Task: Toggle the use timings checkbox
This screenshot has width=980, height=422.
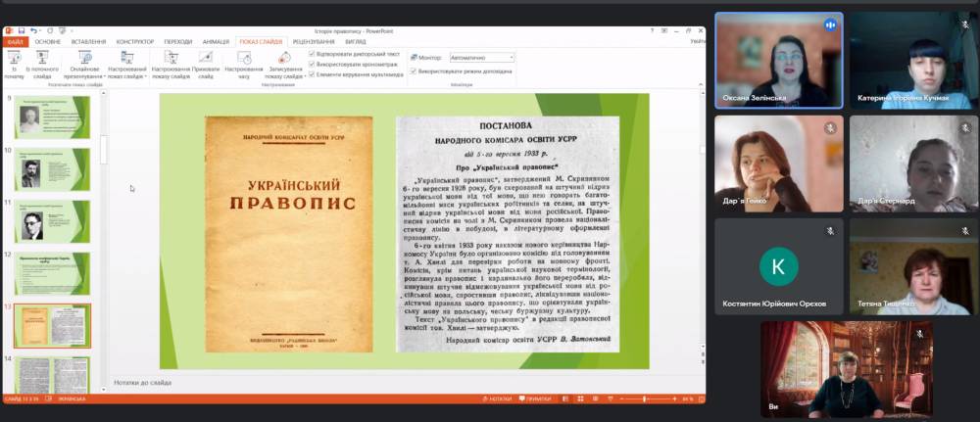Action: [x=312, y=64]
